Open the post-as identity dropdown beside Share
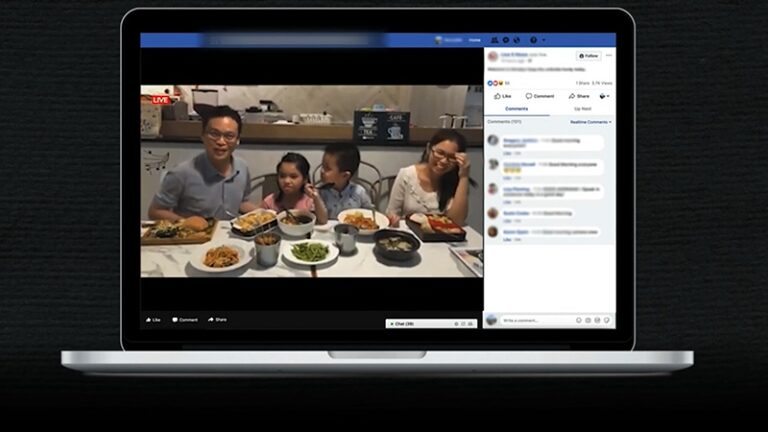Viewport: 768px width, 432px height. tap(604, 96)
